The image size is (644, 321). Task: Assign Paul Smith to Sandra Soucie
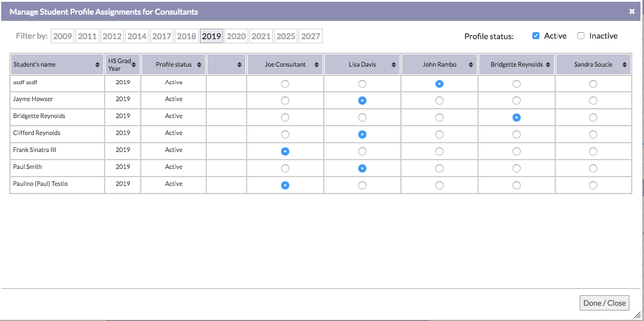(x=593, y=168)
